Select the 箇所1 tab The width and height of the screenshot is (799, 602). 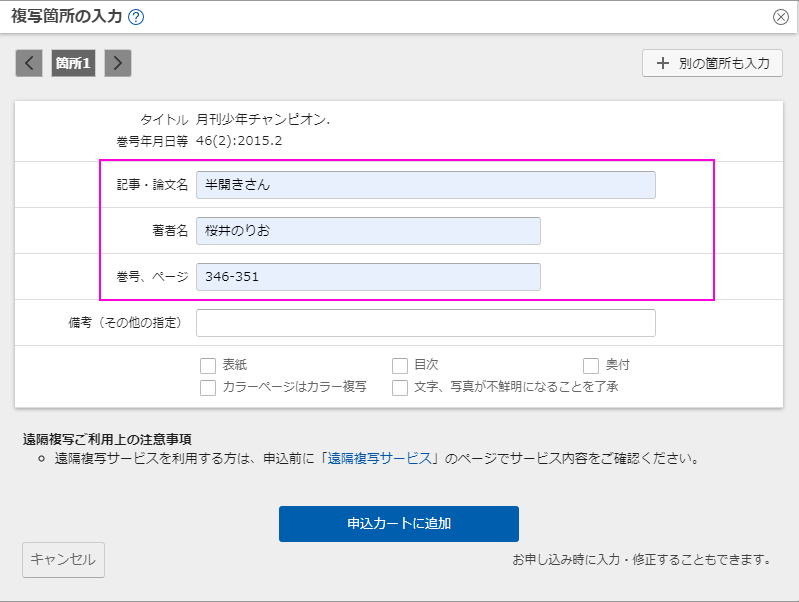click(x=73, y=63)
